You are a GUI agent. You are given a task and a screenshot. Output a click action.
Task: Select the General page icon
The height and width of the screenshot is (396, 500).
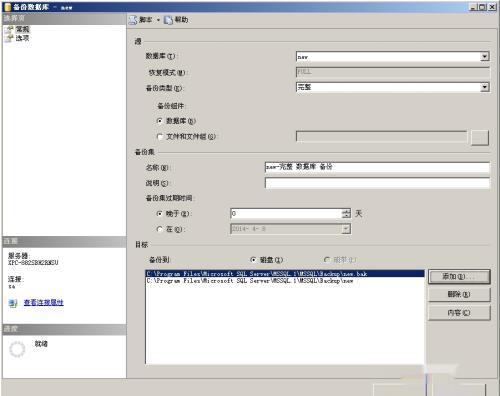pos(10,29)
